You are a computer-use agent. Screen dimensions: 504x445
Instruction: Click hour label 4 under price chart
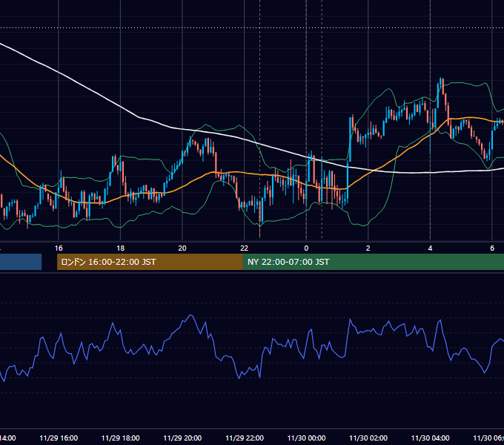click(x=430, y=248)
